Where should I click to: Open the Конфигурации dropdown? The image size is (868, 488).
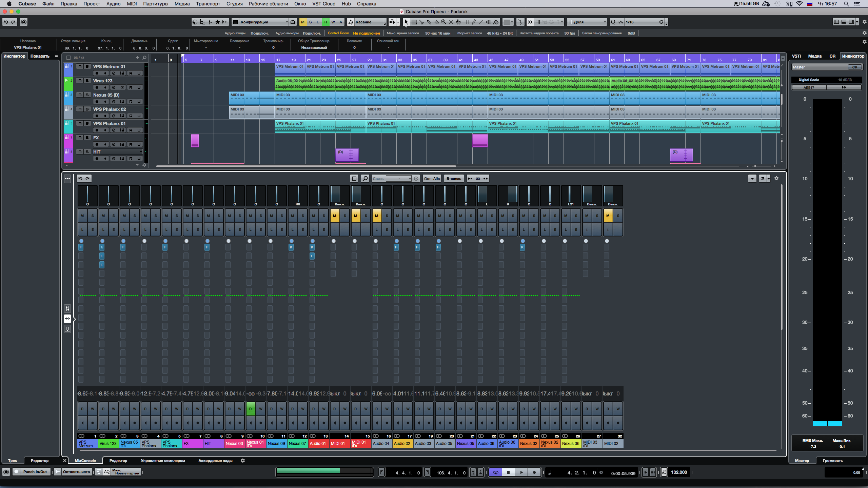(263, 22)
